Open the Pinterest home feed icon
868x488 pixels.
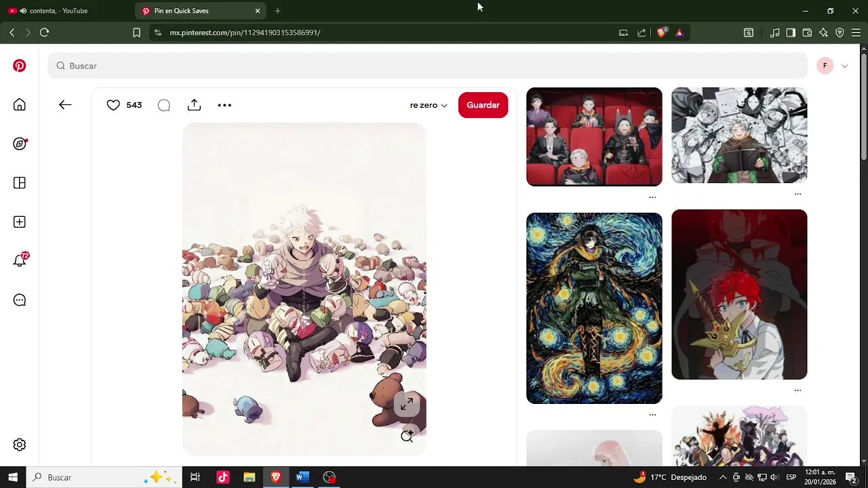(20, 104)
